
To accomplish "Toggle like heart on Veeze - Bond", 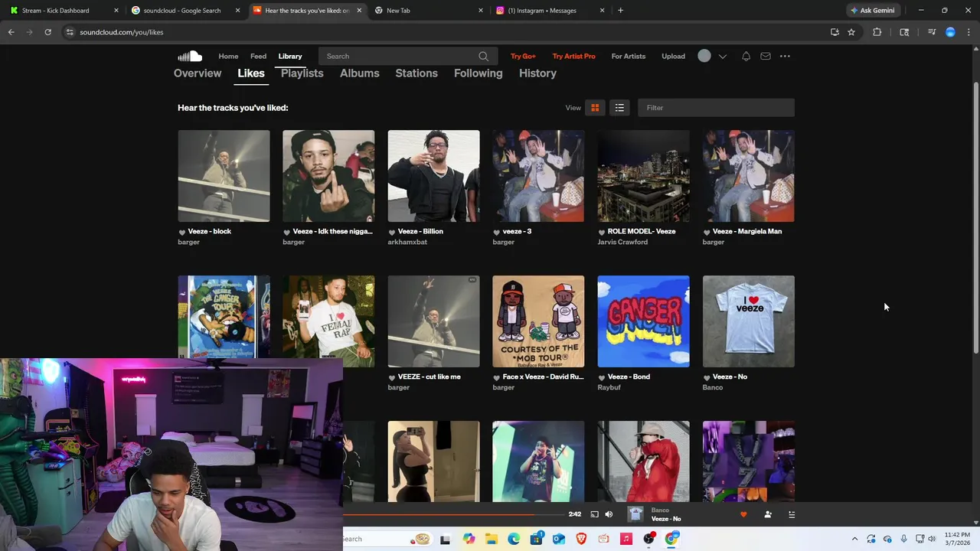I will click(602, 377).
